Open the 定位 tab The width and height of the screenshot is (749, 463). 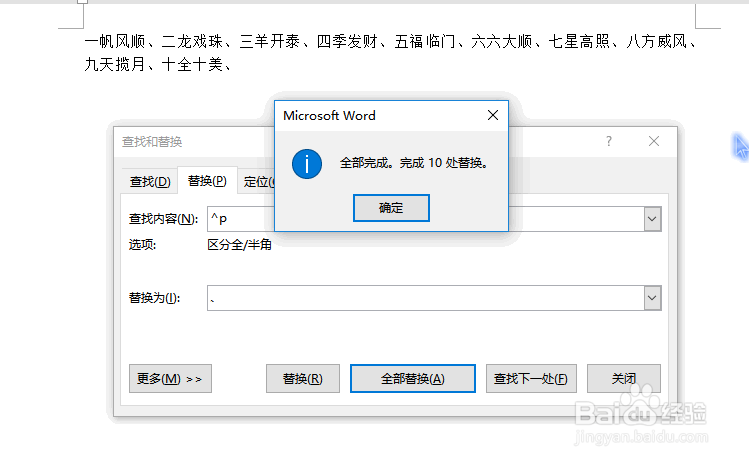point(258,182)
